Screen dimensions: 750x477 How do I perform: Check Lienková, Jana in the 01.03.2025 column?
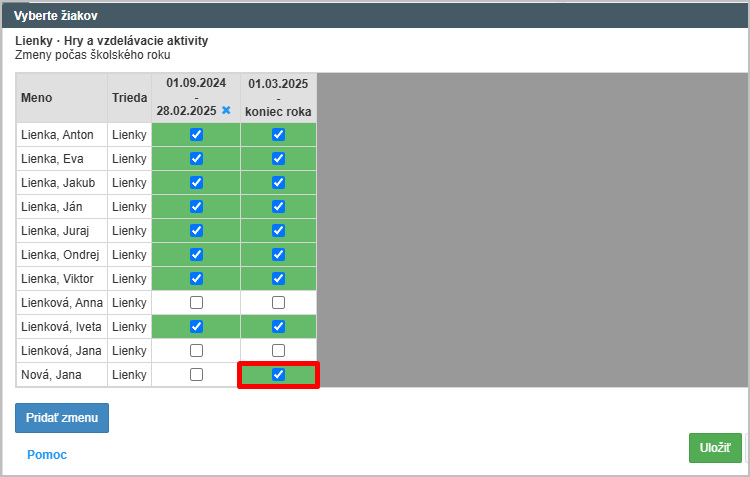click(x=279, y=351)
